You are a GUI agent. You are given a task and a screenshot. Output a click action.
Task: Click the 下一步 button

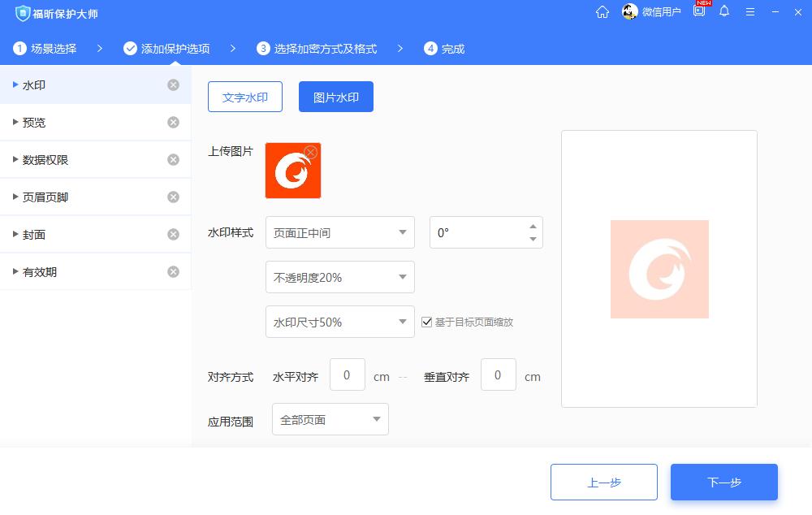(x=723, y=482)
